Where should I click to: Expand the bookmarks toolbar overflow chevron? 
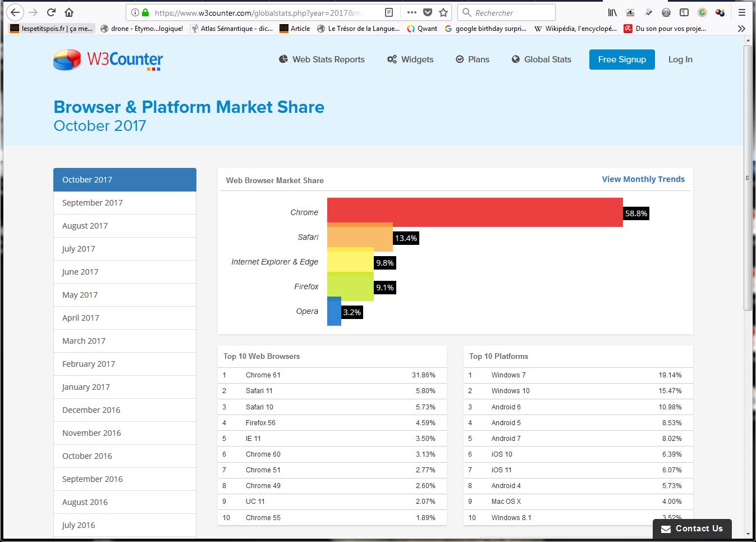[741, 29]
